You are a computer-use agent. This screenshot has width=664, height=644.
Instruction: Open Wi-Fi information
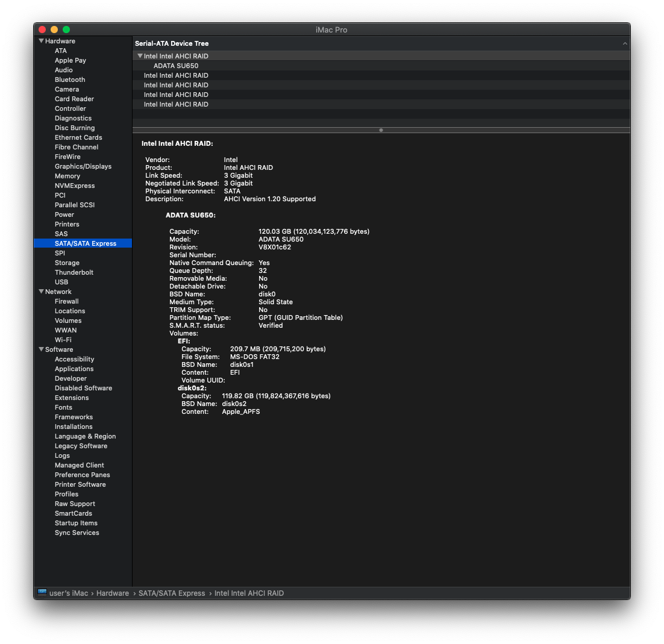[x=63, y=340]
